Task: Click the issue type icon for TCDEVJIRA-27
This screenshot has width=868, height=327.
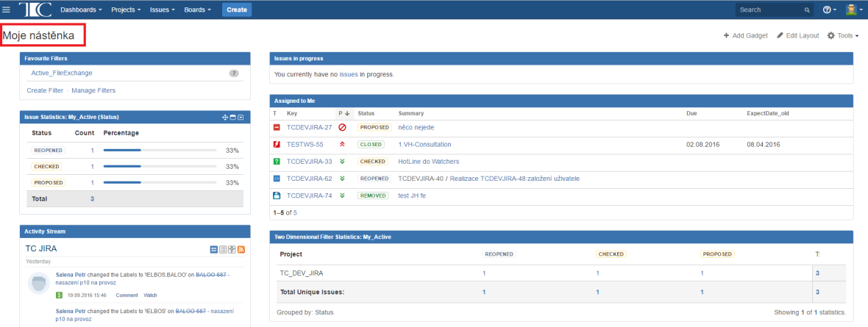Action: (x=277, y=127)
